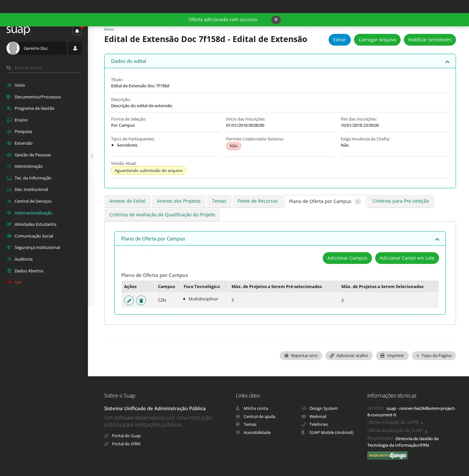Click the Gestão de Pessoas icon

coord(9,155)
